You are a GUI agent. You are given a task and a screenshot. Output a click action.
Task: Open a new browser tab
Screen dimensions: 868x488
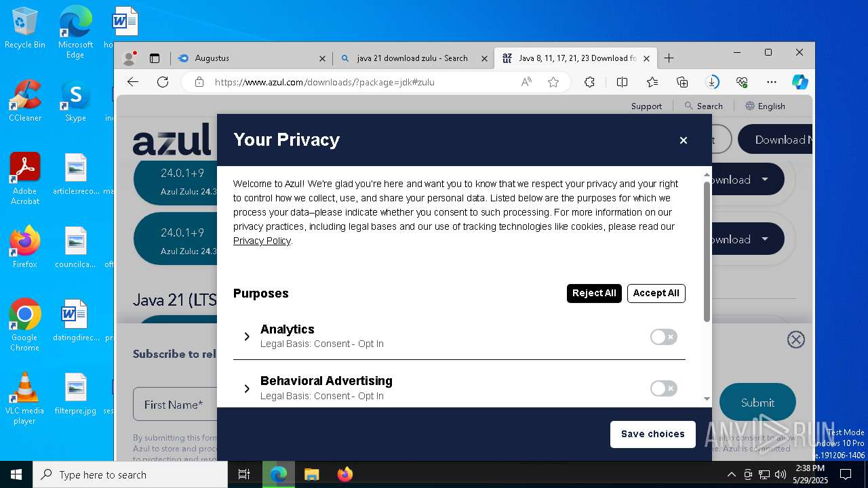coord(669,58)
